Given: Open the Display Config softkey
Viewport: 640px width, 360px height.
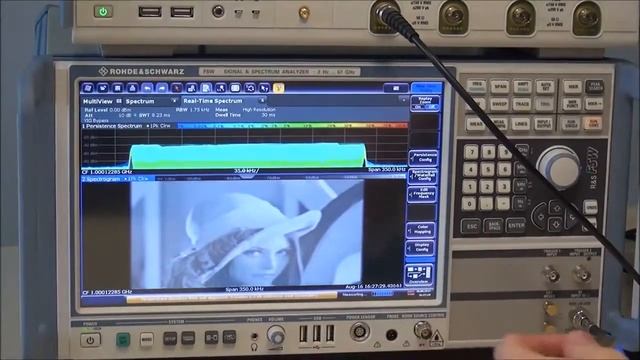Looking at the screenshot, I should click(x=420, y=247).
